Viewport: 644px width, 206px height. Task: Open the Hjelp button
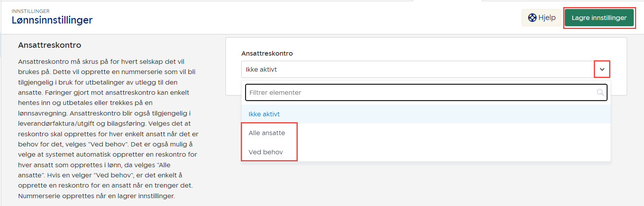[542, 18]
